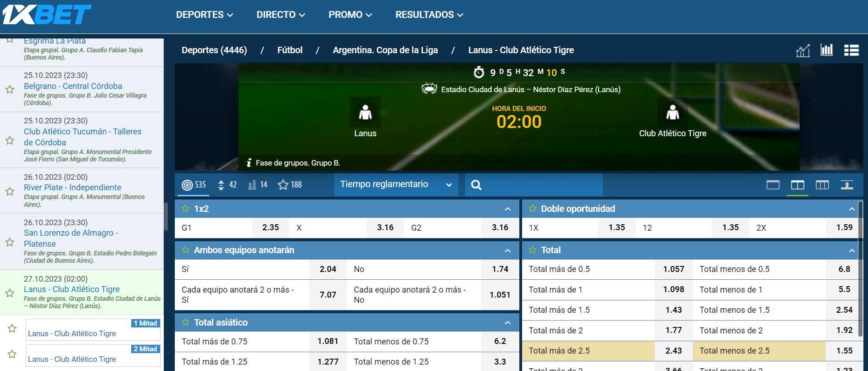Favorite the 1 Mitad Lanus - Tigre row
The width and height of the screenshot is (868, 371).
[12, 328]
